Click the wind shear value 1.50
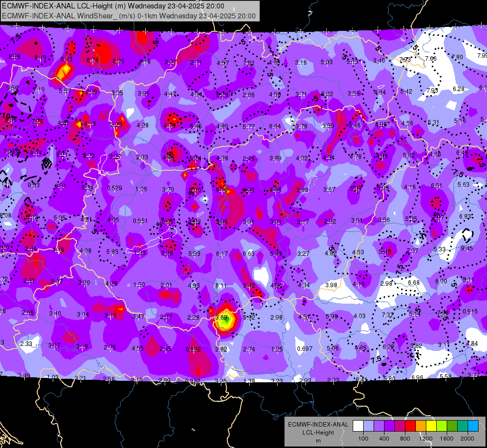Viewport: 487px width, 448px height. pos(139,284)
